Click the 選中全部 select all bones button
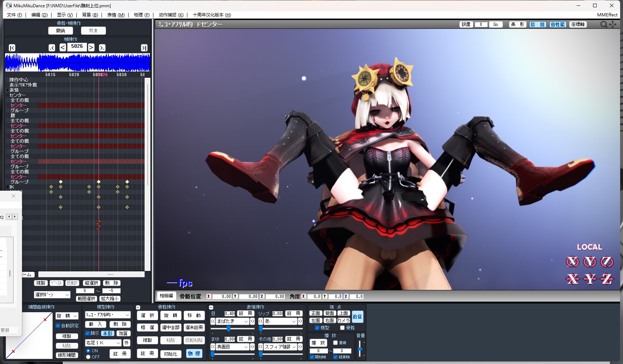This screenshot has width=623, height=364. coord(171,328)
